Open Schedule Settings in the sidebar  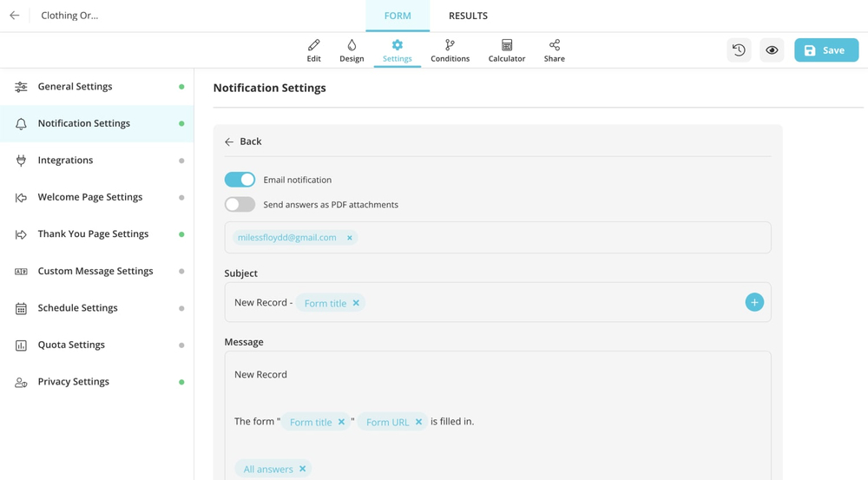77,308
